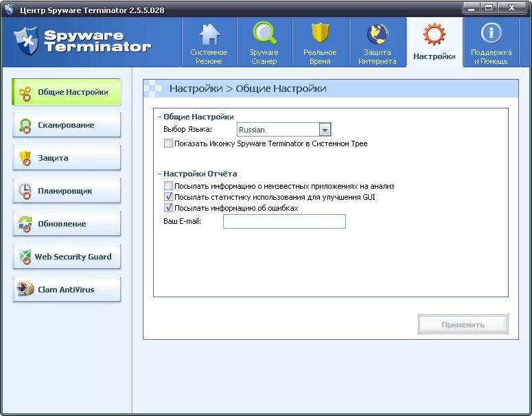The image size is (532, 416).
Task: Open Защита Интернета tab label
Action: [378, 57]
